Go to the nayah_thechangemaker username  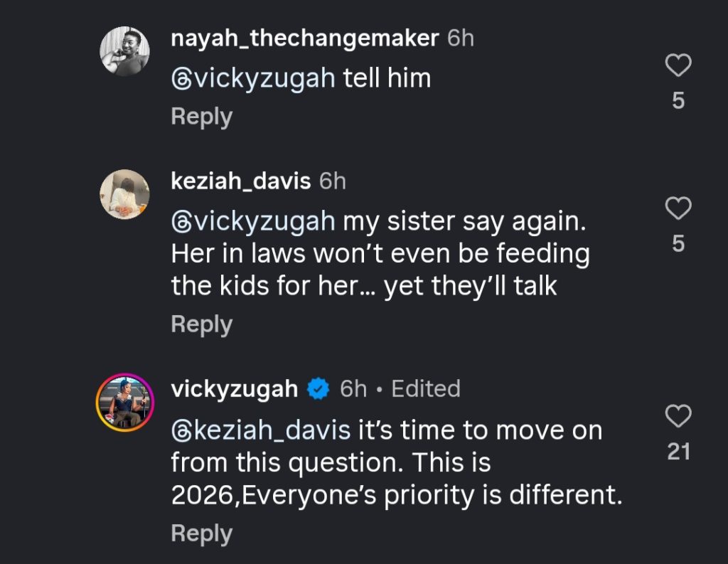tap(304, 38)
